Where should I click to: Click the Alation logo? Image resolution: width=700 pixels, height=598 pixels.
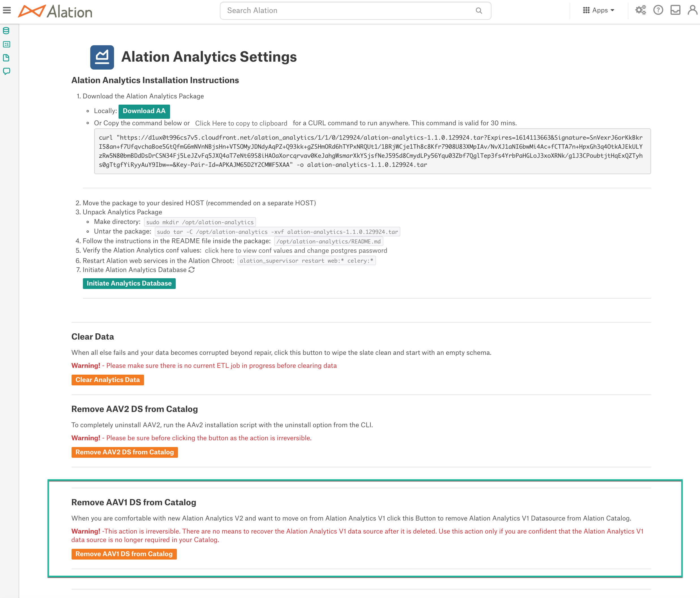(55, 11)
